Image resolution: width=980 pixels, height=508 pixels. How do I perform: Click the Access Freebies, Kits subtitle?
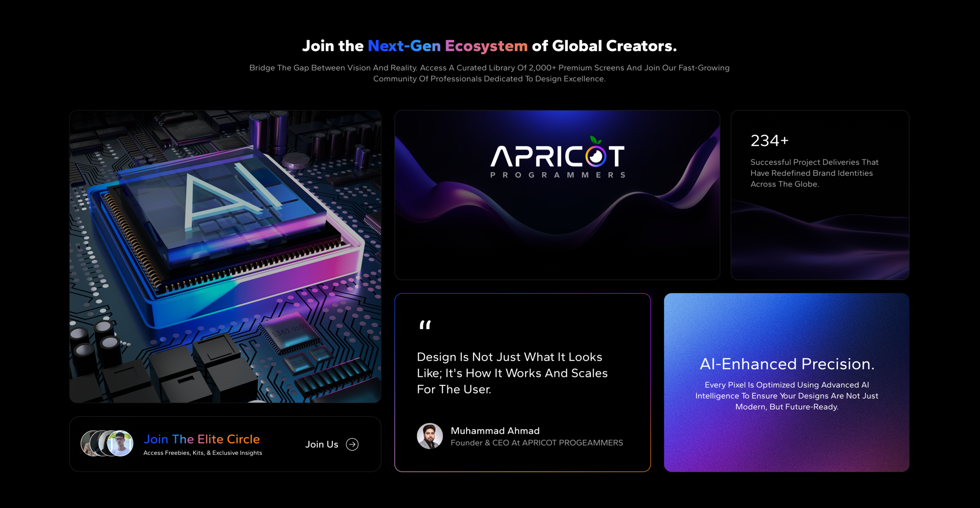pos(203,453)
